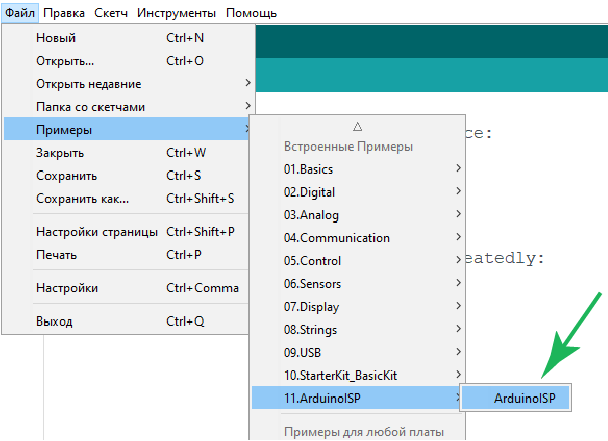Expand the 06.Sensors examples
Screen dimensions: 608x441
(x=357, y=284)
